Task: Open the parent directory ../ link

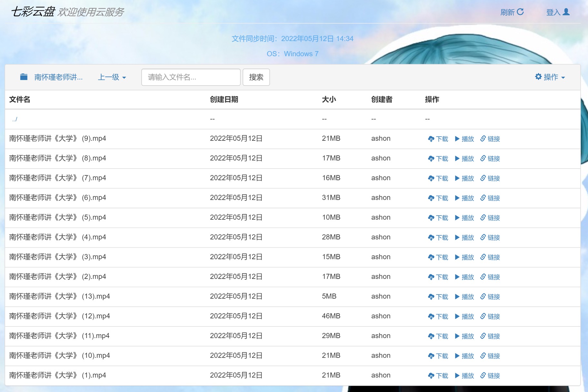Action: (x=15, y=119)
